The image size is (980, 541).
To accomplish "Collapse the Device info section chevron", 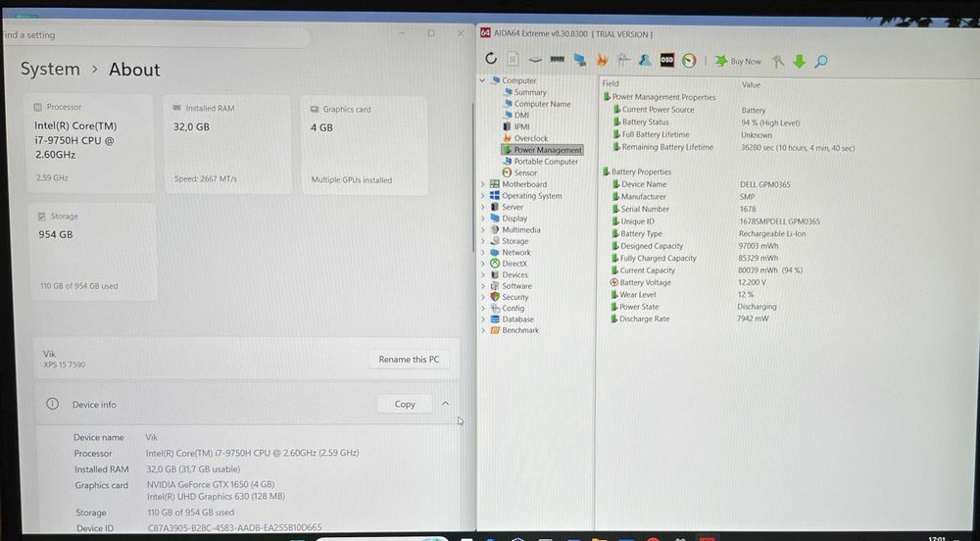I will click(445, 404).
